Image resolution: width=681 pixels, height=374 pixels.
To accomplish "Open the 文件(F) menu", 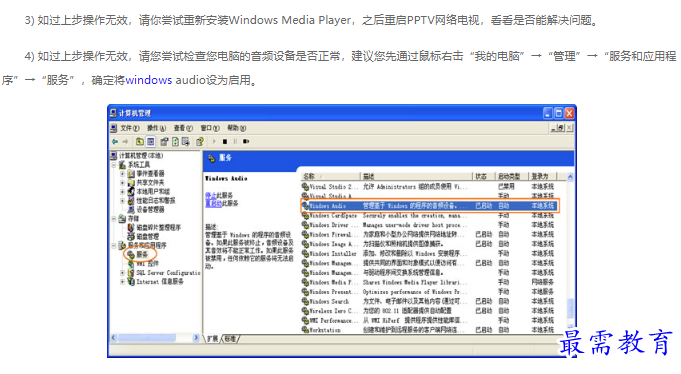I will [x=129, y=128].
